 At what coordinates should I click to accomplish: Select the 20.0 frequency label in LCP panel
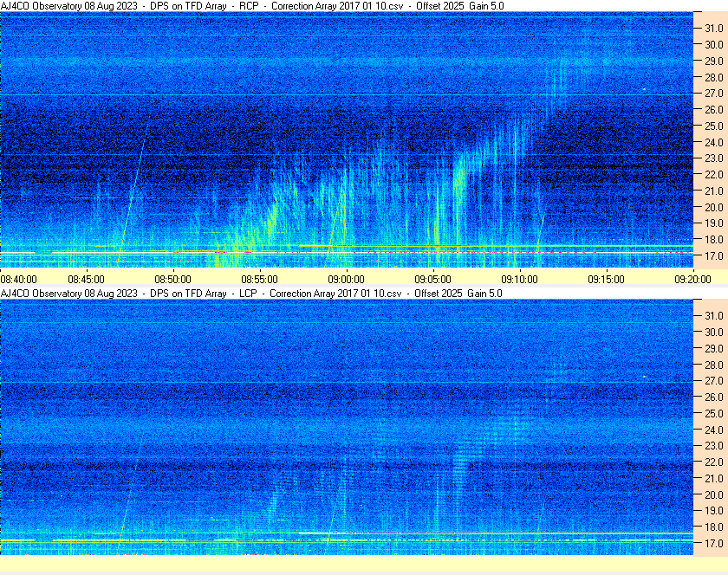pyautogui.click(x=713, y=495)
